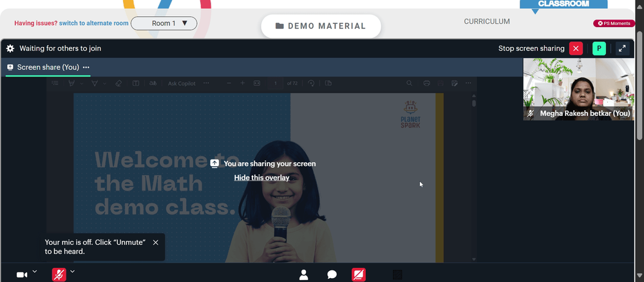Open more tools dots beside Ask Copilot
Screen dimensions: 644x282
tap(206, 83)
